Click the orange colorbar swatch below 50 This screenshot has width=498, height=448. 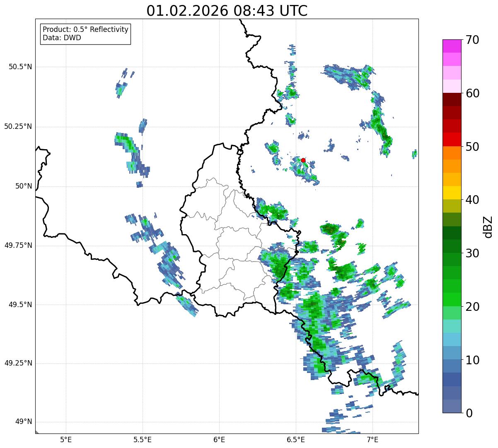point(452,153)
